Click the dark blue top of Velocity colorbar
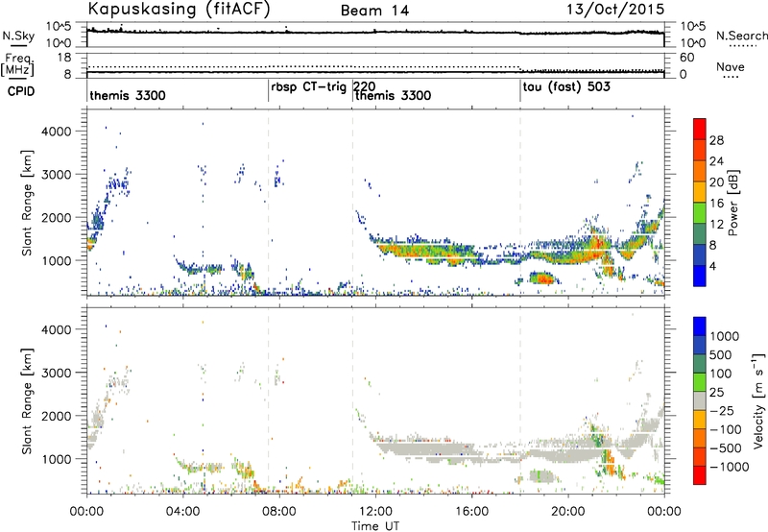Image resolution: width=768 pixels, height=532 pixels. [x=700, y=326]
